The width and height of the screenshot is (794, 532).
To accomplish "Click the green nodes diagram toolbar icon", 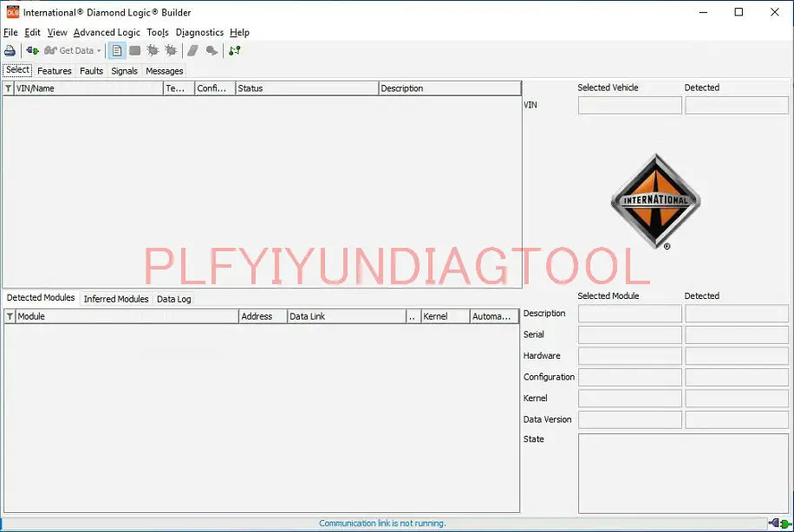I will click(234, 50).
